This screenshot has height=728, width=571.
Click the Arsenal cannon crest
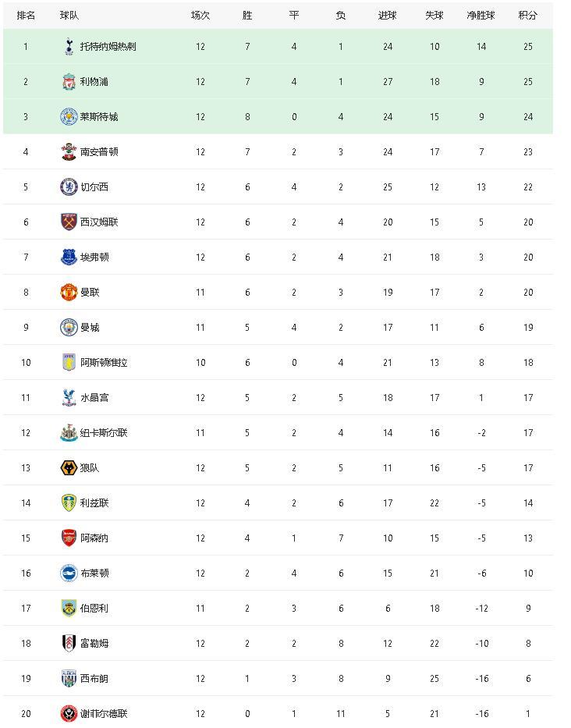(x=69, y=538)
